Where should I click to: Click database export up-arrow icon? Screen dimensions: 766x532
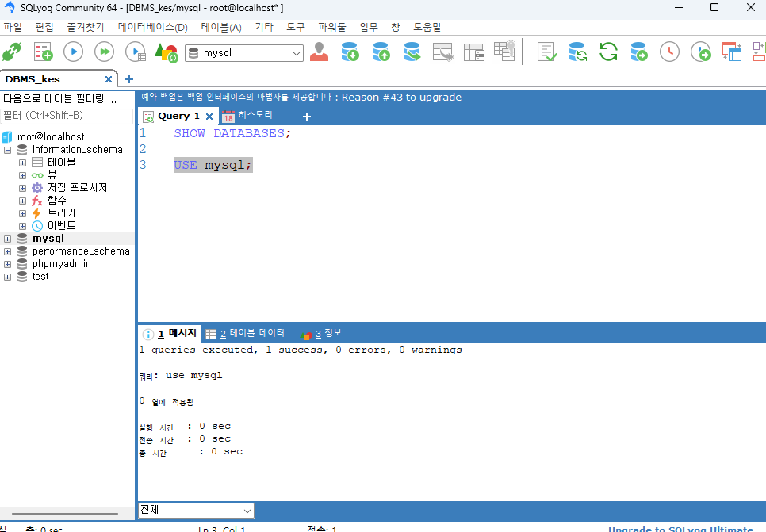point(381,52)
